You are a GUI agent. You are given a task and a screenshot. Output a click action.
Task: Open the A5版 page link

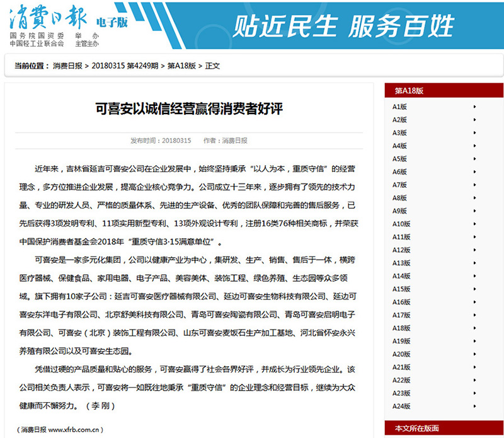click(x=399, y=159)
